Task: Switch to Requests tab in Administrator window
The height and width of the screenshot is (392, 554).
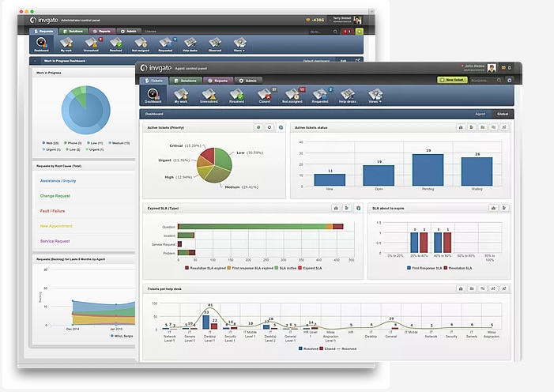Action: tap(43, 31)
